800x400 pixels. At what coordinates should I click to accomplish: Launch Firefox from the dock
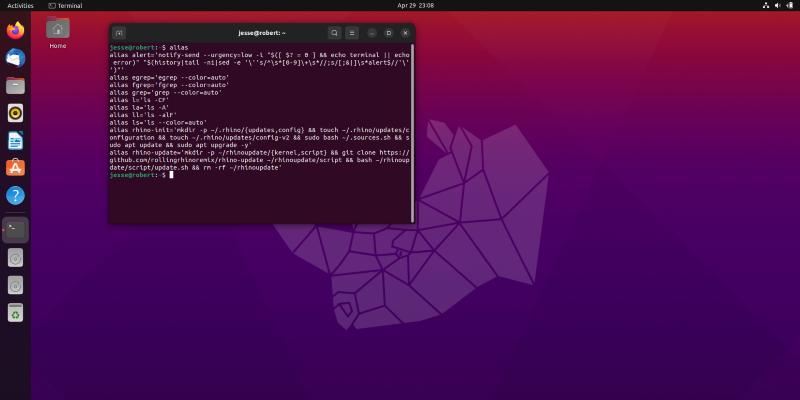15,30
